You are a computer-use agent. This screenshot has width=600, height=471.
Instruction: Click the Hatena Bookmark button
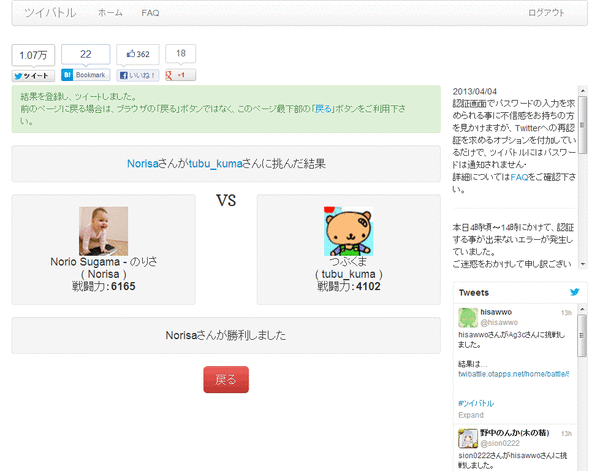(x=86, y=75)
